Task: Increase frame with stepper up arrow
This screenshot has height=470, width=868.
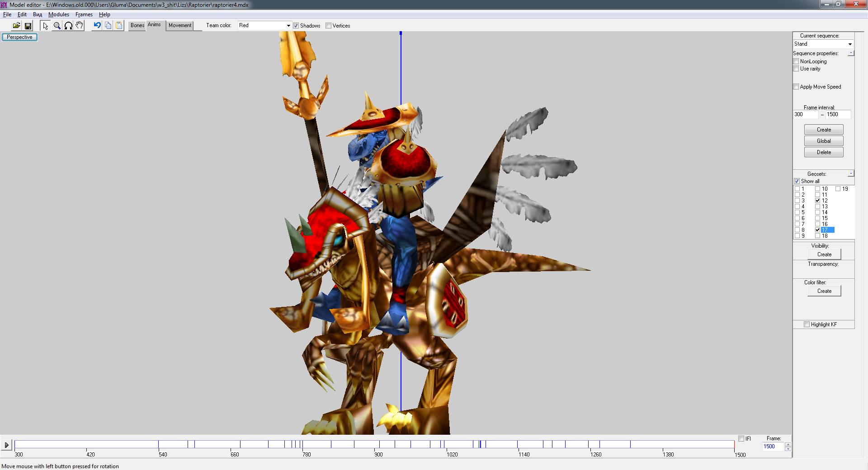Action: 788,444
